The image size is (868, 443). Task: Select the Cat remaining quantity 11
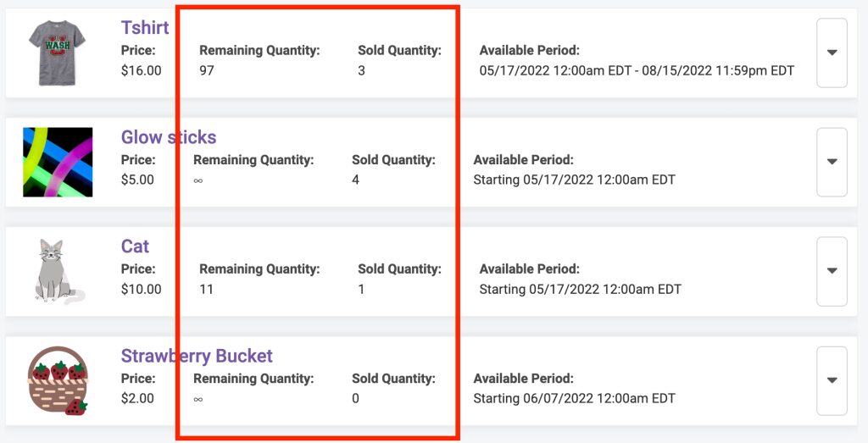(x=206, y=289)
